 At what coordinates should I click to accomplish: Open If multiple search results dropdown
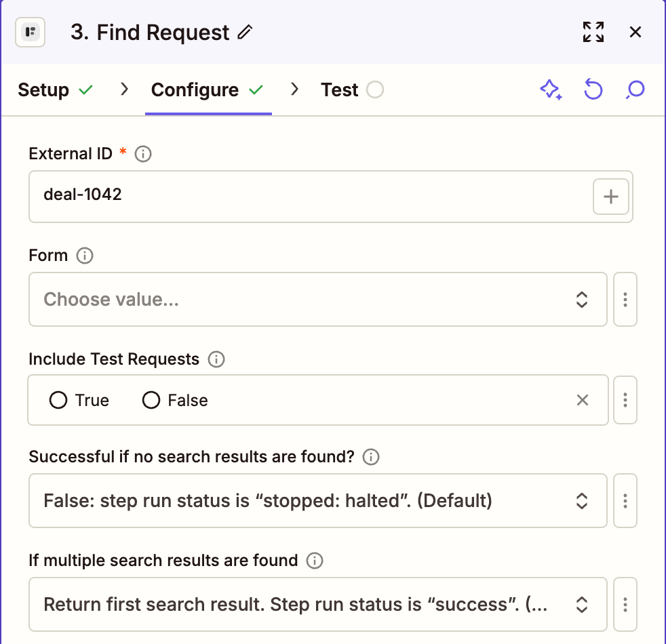pyautogui.click(x=317, y=604)
